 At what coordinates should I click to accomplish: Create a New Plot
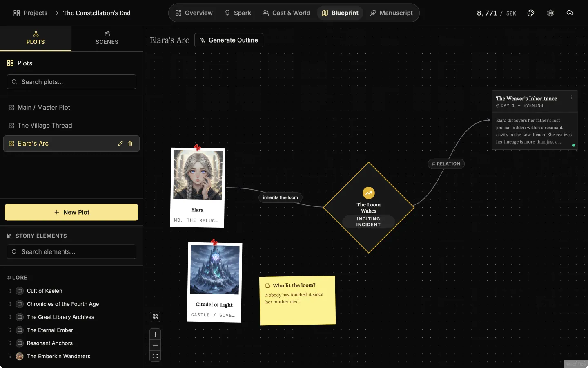pos(71,212)
